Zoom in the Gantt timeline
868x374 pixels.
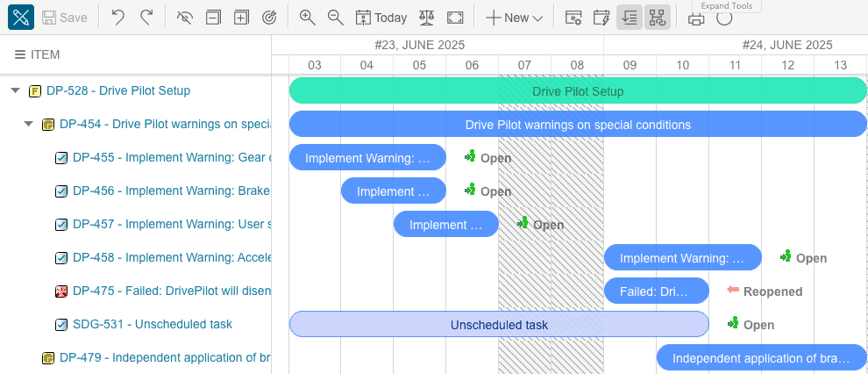(307, 18)
